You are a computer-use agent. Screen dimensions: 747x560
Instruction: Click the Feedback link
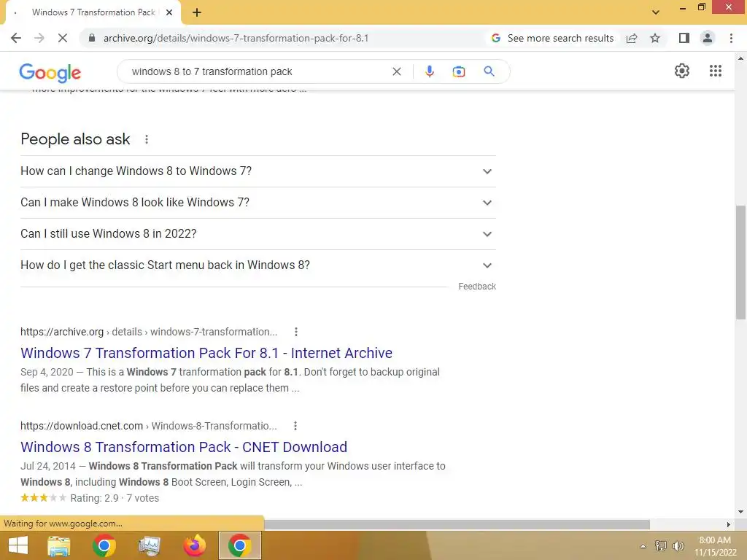(477, 286)
